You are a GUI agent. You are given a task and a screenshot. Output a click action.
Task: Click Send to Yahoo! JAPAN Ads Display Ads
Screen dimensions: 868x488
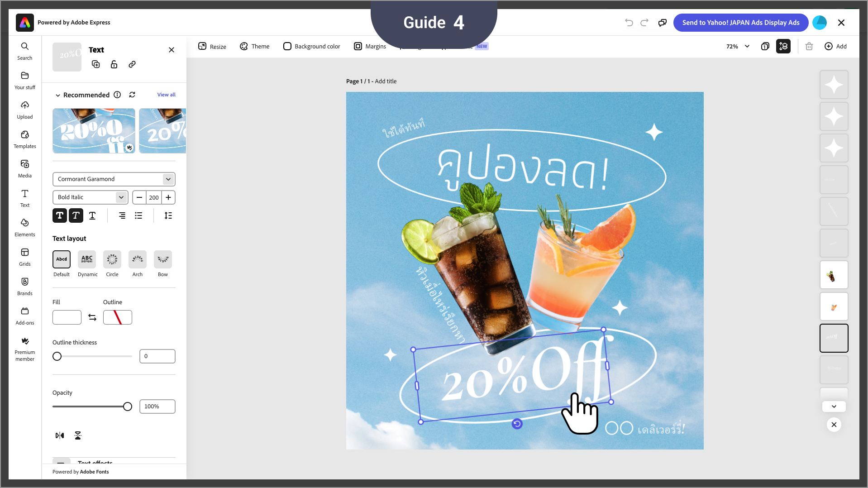[x=741, y=23]
